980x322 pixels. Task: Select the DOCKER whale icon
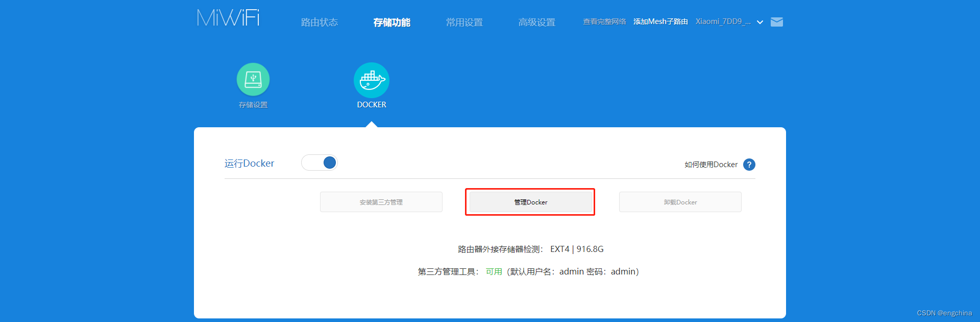tap(372, 80)
